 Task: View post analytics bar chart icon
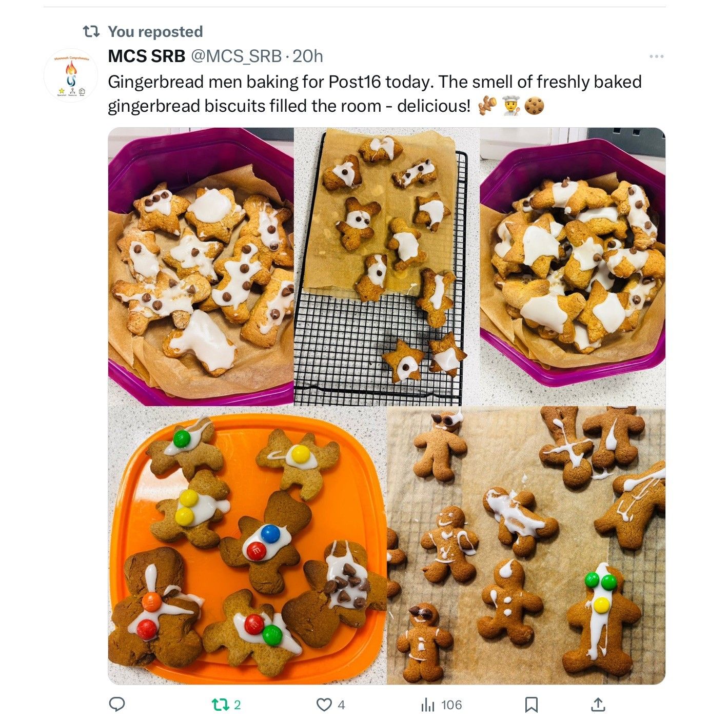coord(428,705)
